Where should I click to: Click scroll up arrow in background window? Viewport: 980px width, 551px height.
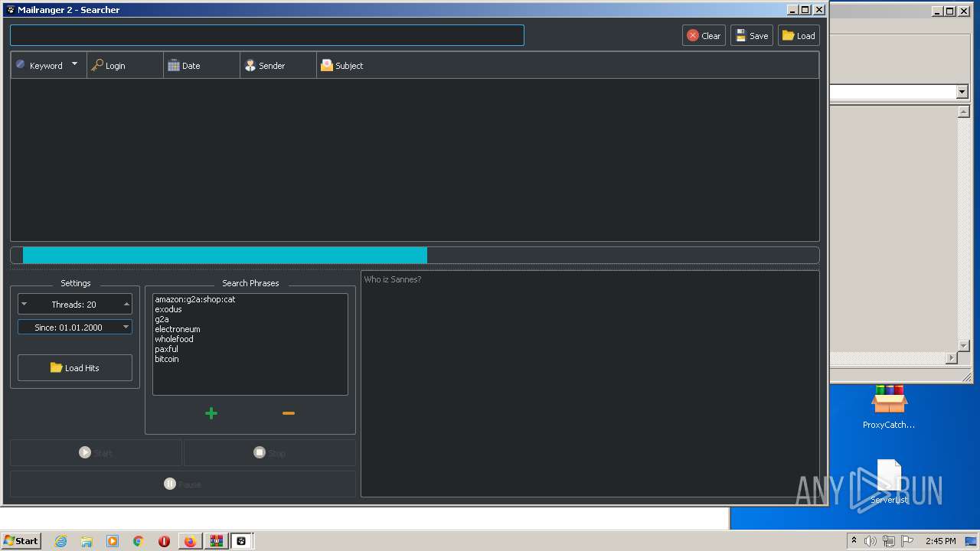click(x=964, y=112)
